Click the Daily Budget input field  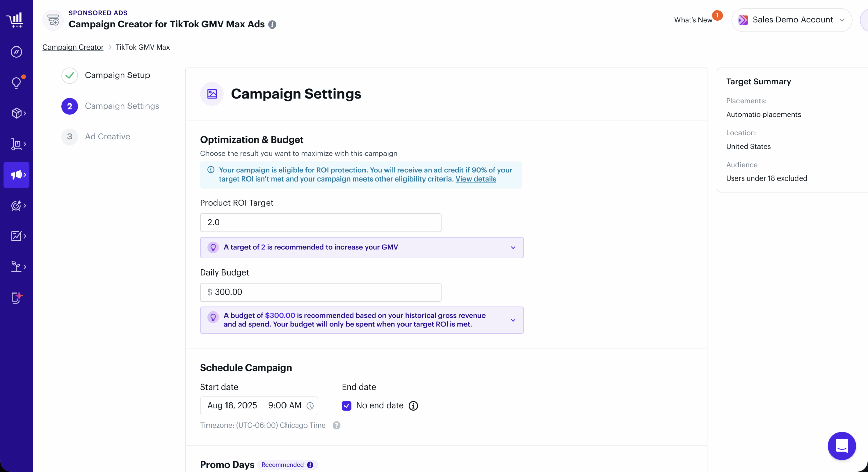(x=320, y=292)
